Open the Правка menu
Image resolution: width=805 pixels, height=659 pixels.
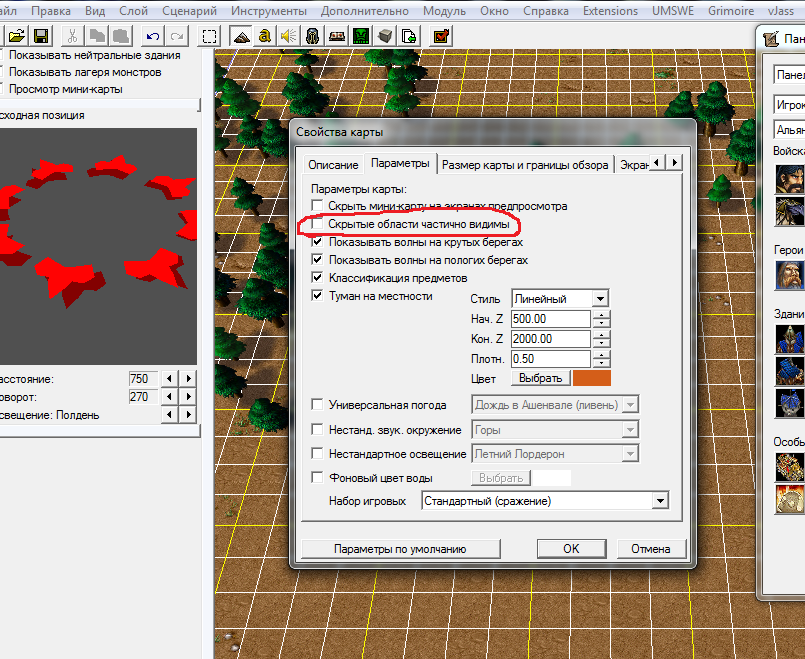click(51, 11)
